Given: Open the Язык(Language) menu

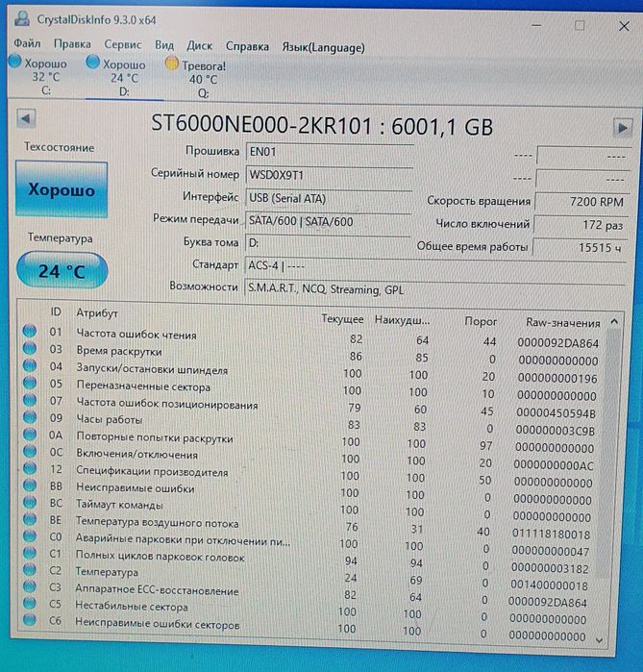Looking at the screenshot, I should (323, 47).
